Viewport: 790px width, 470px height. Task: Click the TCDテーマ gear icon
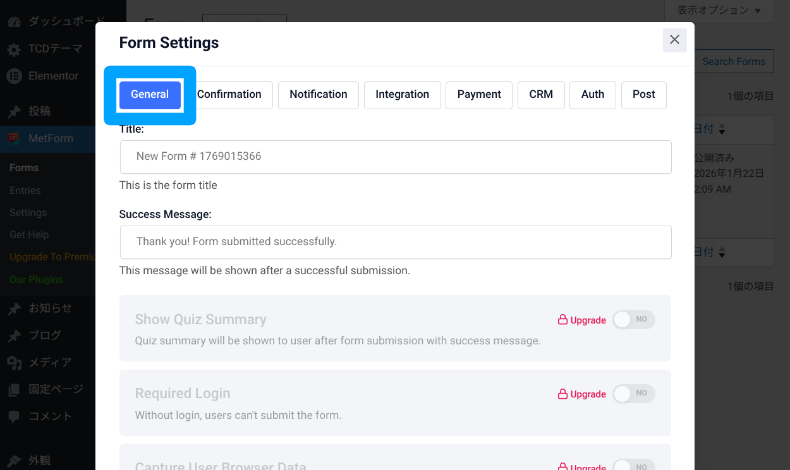pyautogui.click(x=15, y=49)
